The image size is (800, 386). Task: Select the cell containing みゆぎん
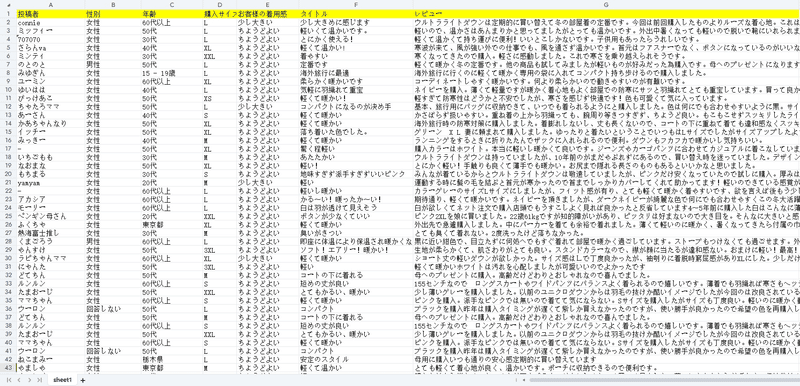(x=51, y=73)
